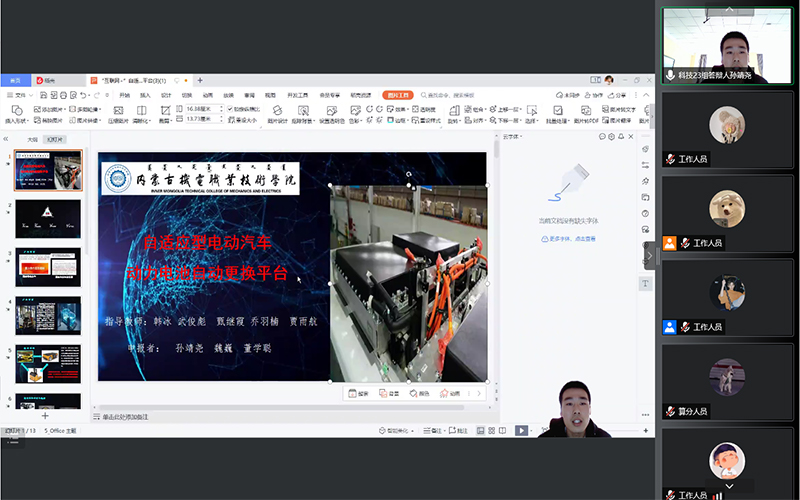Screen dimensions: 800x500
Task: Click the Compress Picture icon
Action: pos(117,114)
